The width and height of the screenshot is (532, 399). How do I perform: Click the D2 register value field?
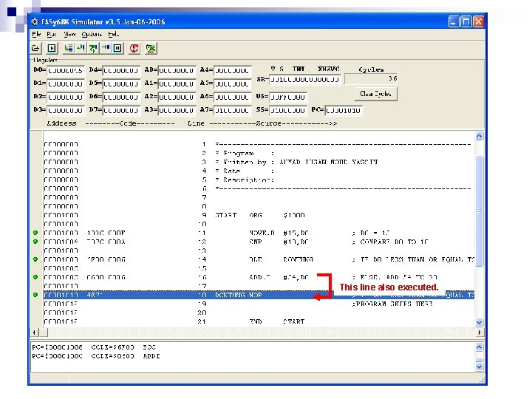(x=66, y=97)
